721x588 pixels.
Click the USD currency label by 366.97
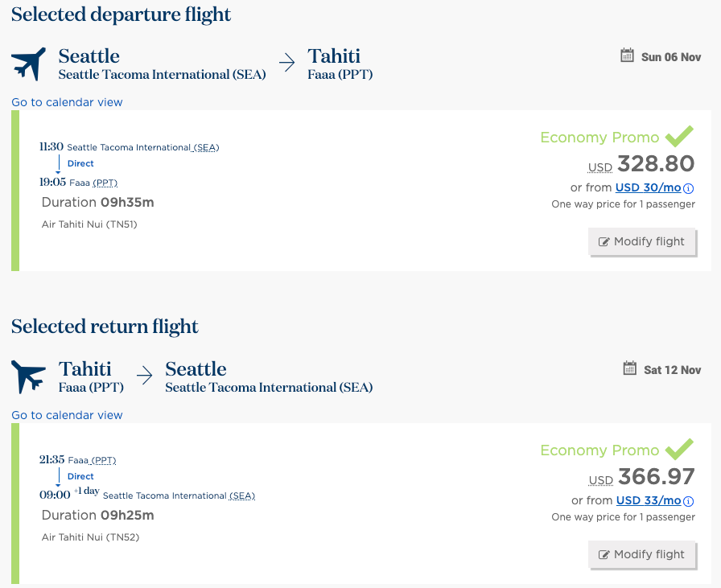[601, 480]
